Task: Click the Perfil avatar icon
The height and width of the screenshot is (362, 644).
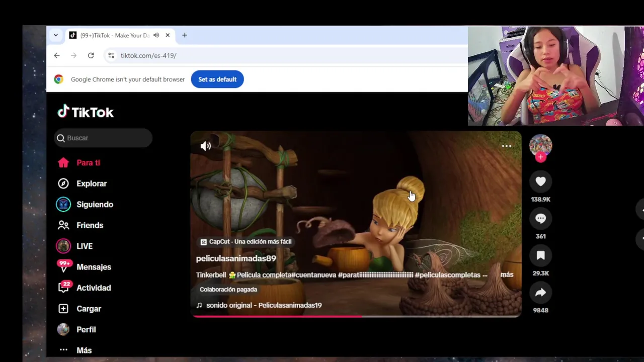Action: coord(63,329)
